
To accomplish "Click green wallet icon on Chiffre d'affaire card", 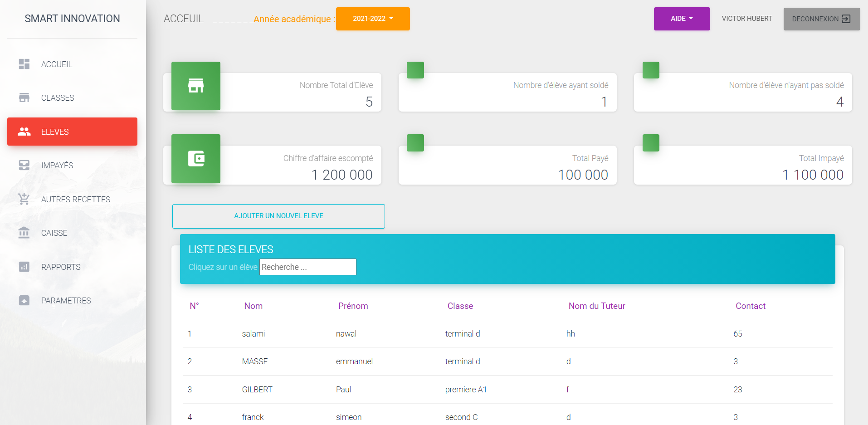I will point(196,159).
